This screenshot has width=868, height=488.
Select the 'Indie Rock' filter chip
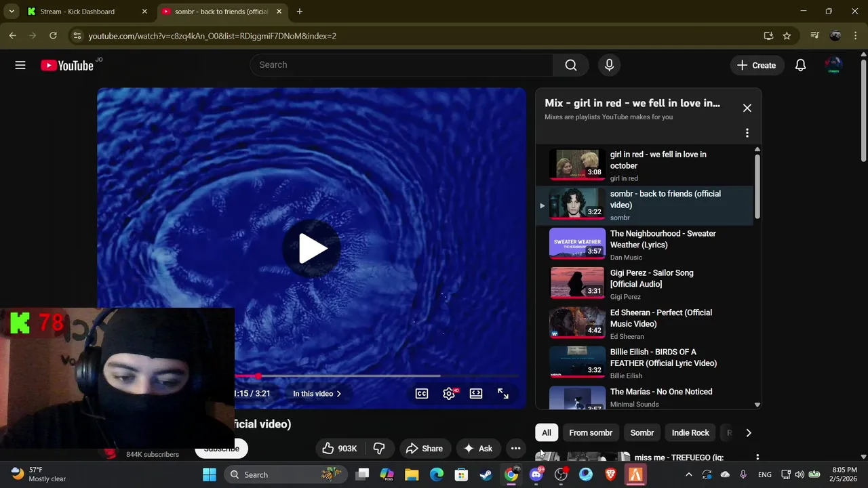[690, 433]
